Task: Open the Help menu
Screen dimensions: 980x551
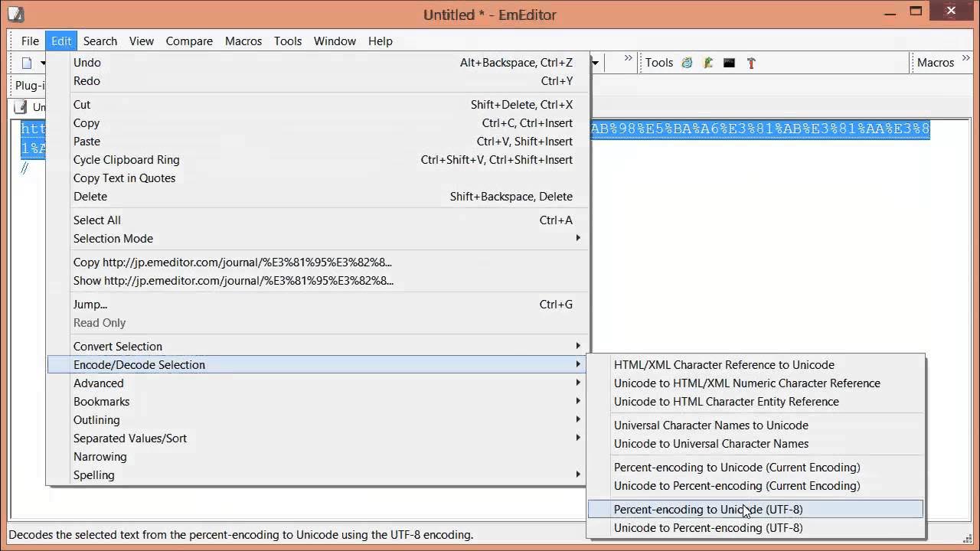Action: coord(381,41)
